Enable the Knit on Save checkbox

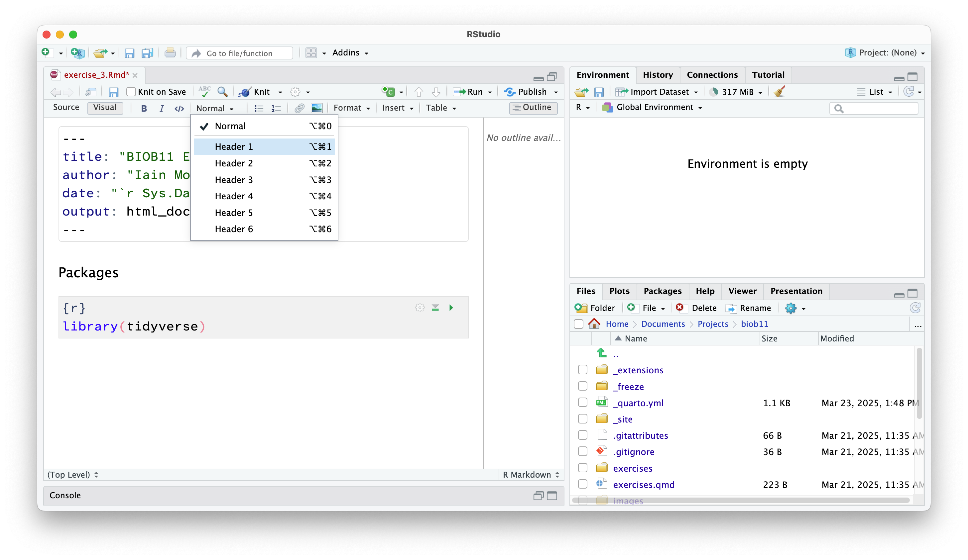[131, 92]
